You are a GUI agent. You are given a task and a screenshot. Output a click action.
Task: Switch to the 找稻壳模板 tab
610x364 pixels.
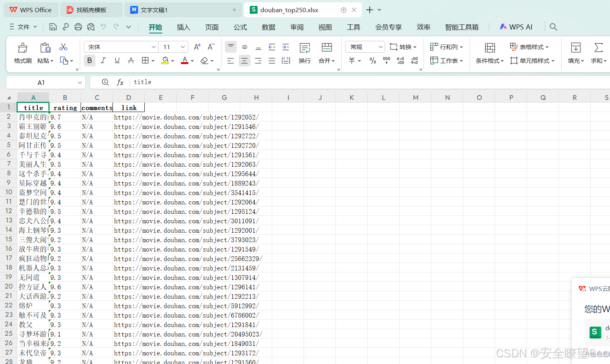tap(91, 10)
